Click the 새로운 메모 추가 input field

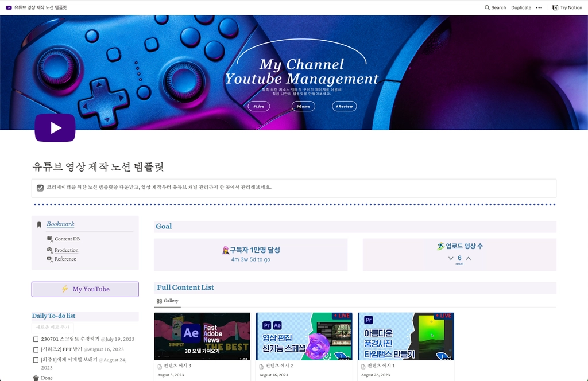(x=53, y=327)
